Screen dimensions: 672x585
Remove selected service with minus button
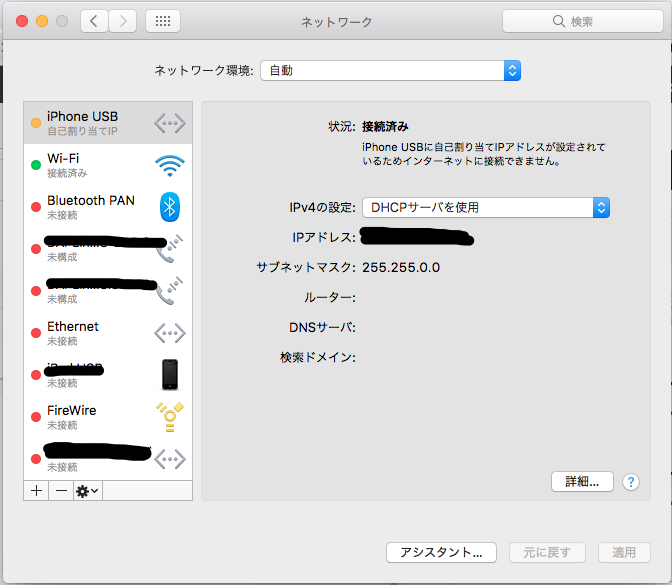click(x=61, y=491)
